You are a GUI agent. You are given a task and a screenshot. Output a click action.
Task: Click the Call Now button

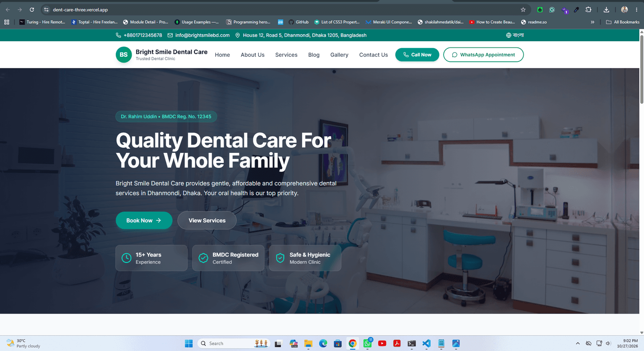click(417, 55)
